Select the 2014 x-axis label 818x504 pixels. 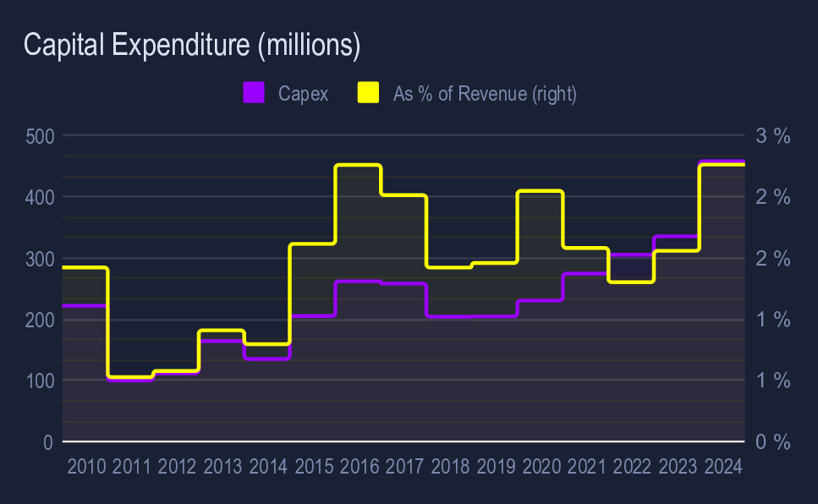(268, 467)
